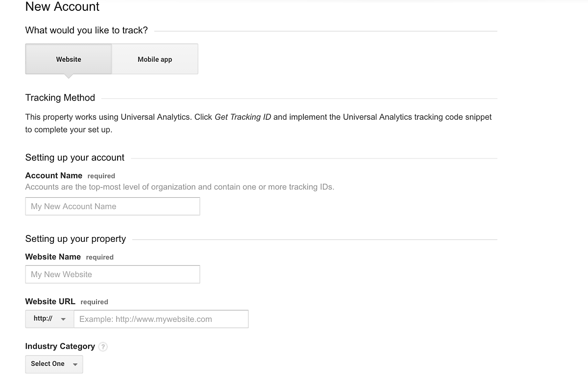Viewport: 588px width, 388px height.
Task: Click the italic Get Tracking ID text
Action: [x=243, y=117]
